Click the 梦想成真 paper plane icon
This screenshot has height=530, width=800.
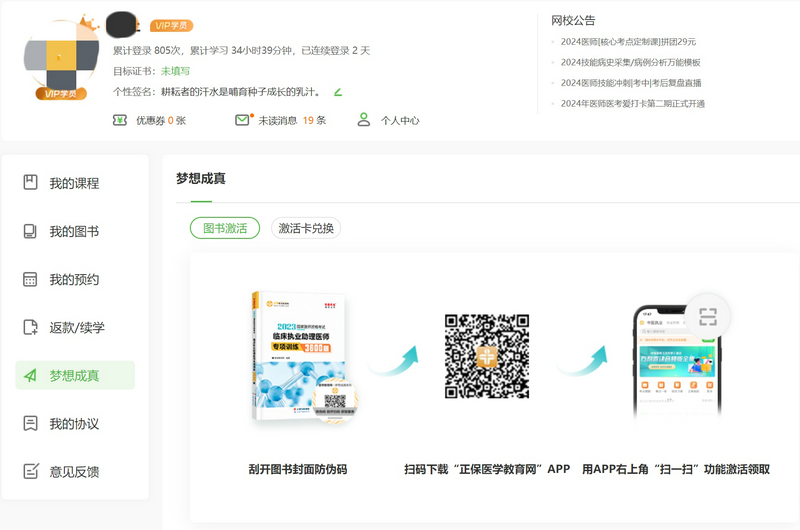click(x=30, y=376)
